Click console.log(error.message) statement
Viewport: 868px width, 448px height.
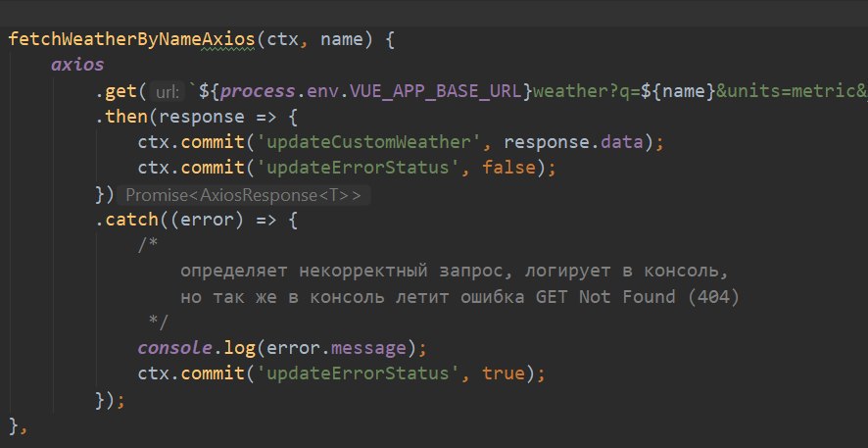pyautogui.click(x=282, y=348)
